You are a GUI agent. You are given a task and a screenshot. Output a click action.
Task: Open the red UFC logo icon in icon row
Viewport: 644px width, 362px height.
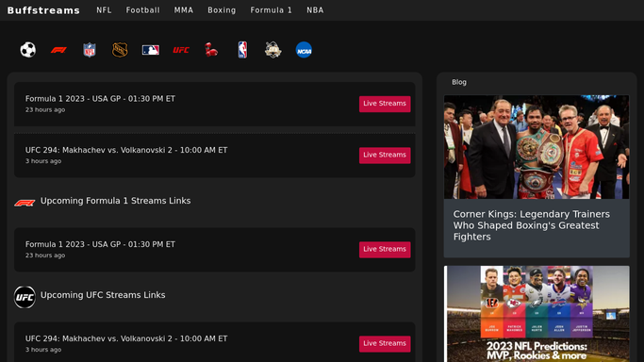181,50
